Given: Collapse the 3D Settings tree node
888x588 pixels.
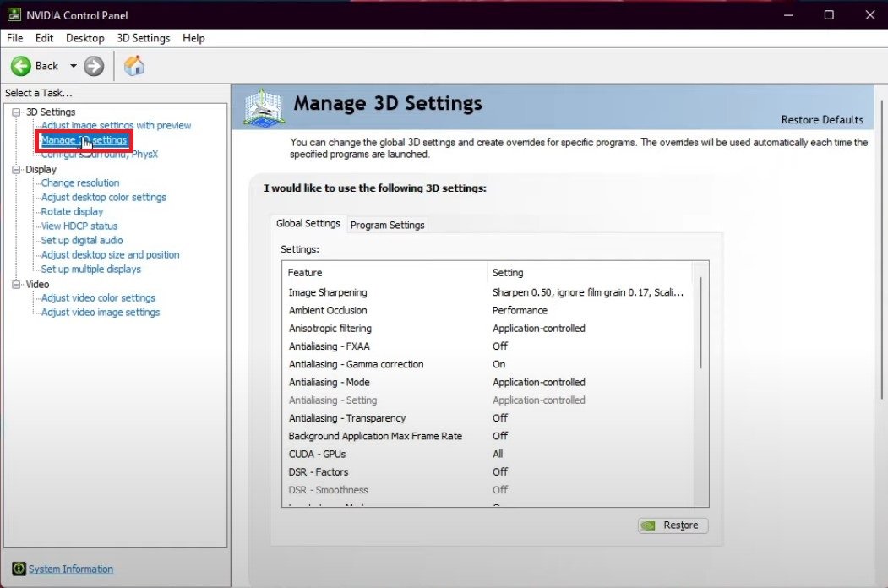Looking at the screenshot, I should click(x=16, y=112).
